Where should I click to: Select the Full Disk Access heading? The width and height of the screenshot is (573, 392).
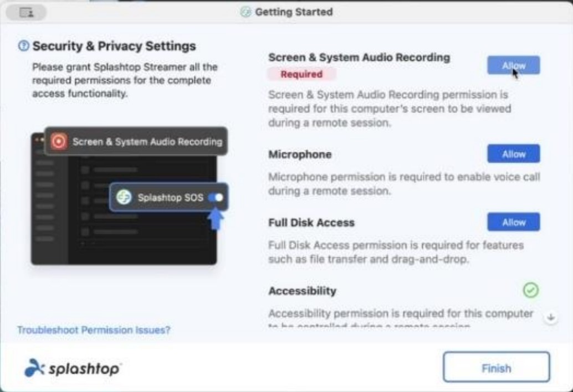pos(311,223)
